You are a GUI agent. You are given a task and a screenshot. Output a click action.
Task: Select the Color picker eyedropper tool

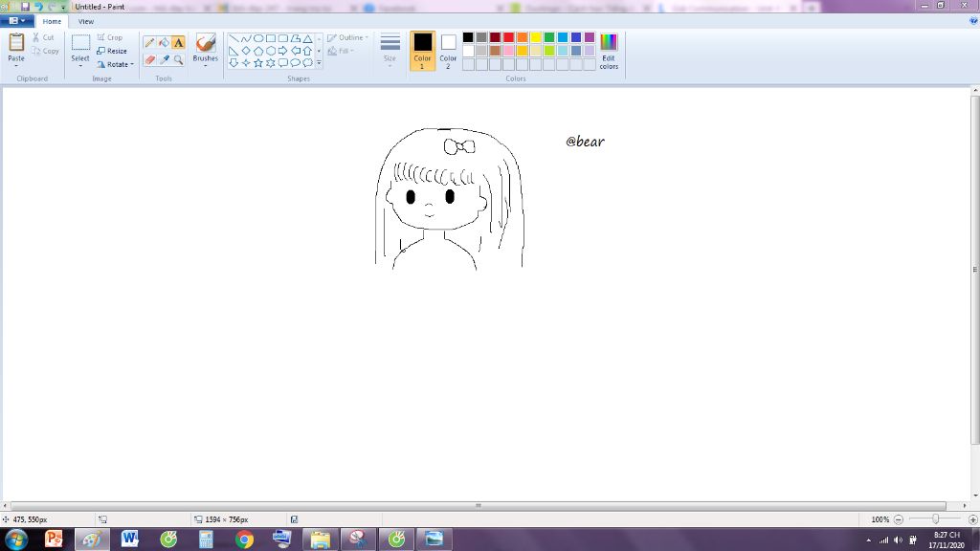(164, 59)
